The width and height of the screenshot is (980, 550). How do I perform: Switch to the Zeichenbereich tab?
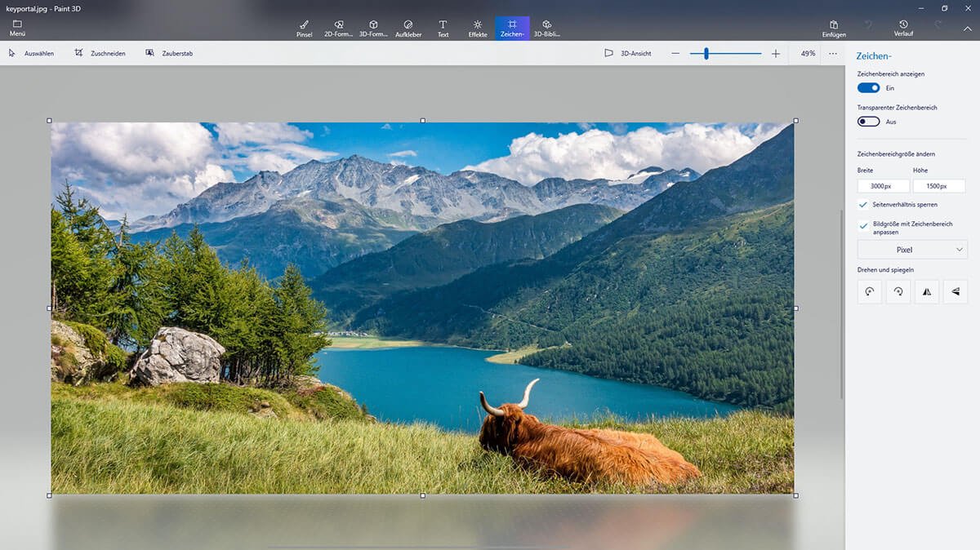click(512, 25)
